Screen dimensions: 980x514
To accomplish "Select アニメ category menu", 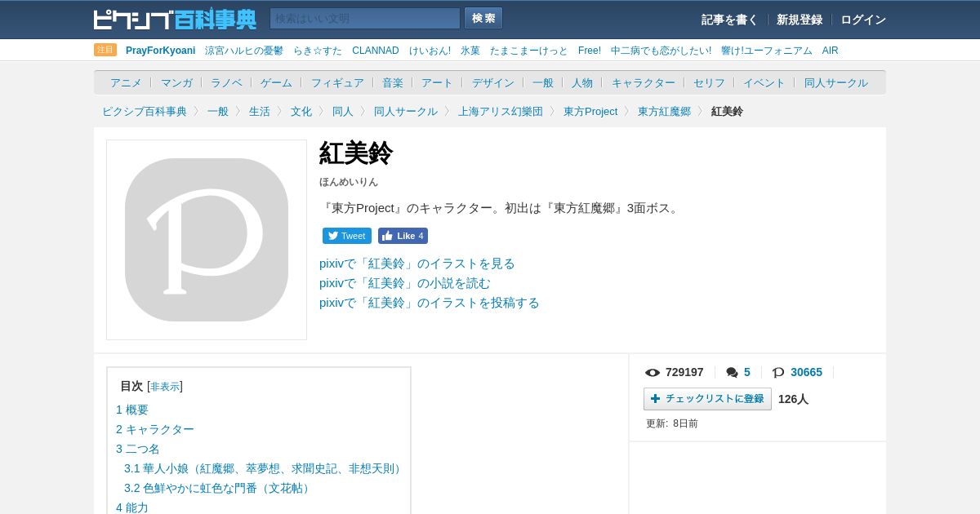I will [x=126, y=82].
